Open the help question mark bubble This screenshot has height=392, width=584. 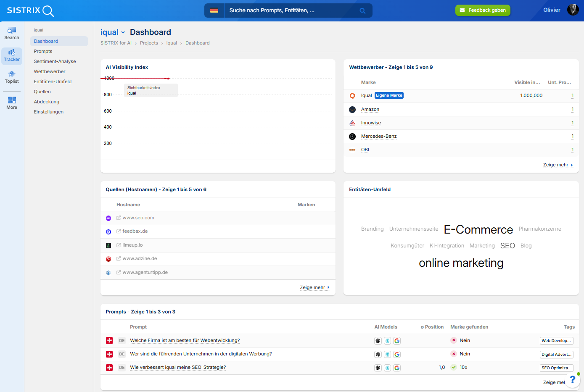point(572,380)
